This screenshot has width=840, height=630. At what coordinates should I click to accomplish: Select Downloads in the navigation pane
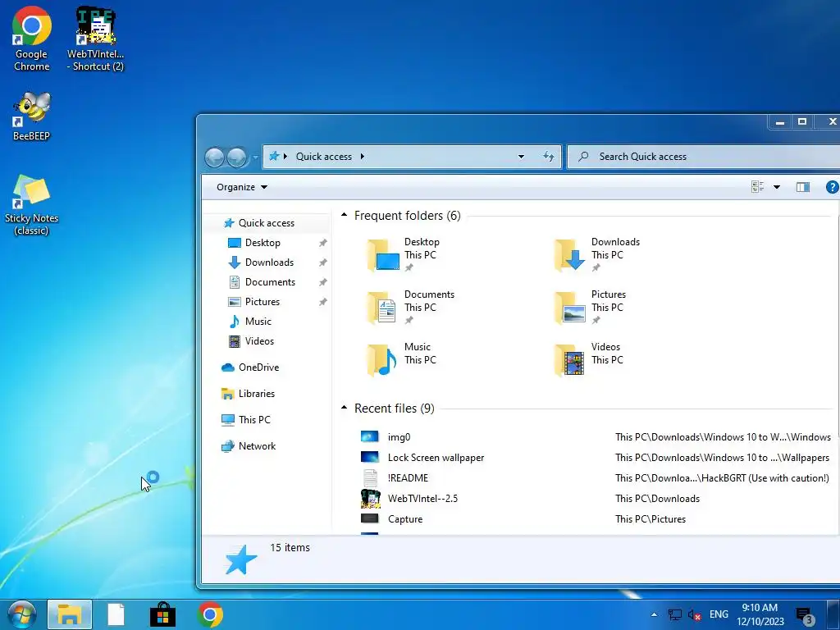pos(269,262)
